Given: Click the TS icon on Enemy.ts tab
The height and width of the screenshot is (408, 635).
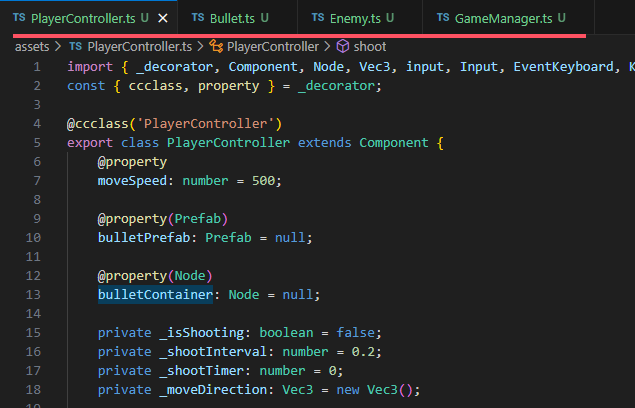Looking at the screenshot, I should (x=318, y=18).
